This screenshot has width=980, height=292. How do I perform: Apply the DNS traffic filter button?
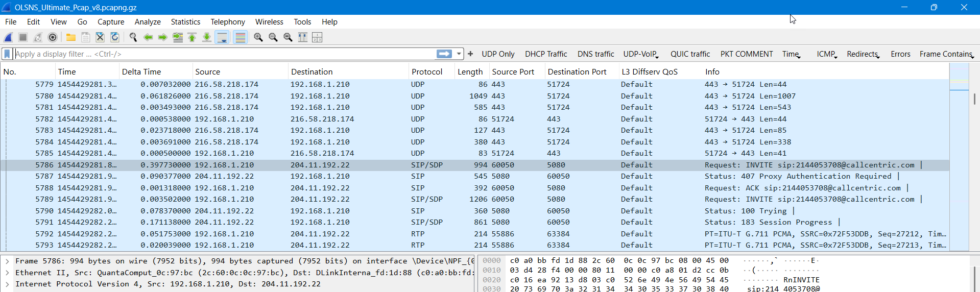tap(595, 54)
